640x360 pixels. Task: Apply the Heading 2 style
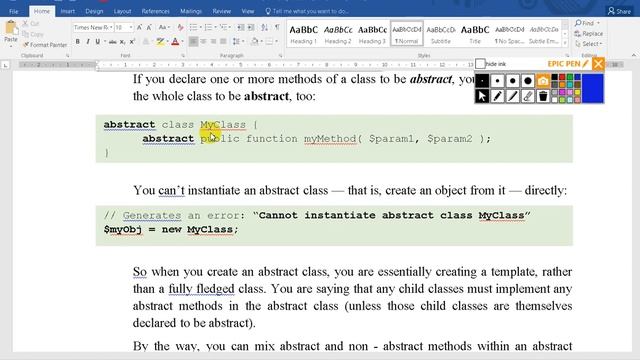click(338, 34)
